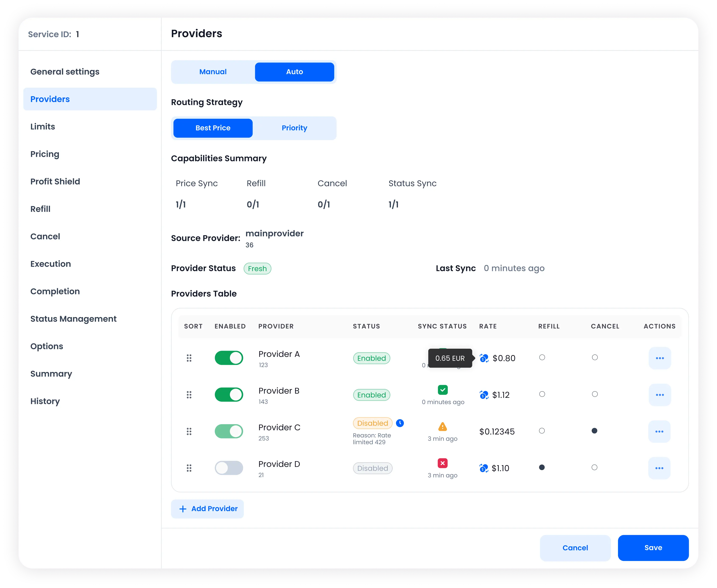Click the drag handle for Provider C
Screen dimensions: 717x588
coord(189,431)
